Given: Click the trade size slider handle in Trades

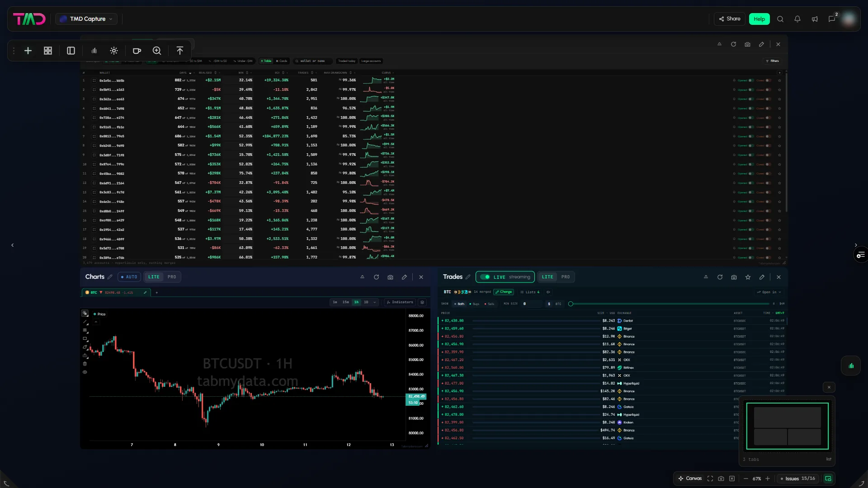Looking at the screenshot, I should [571, 304].
